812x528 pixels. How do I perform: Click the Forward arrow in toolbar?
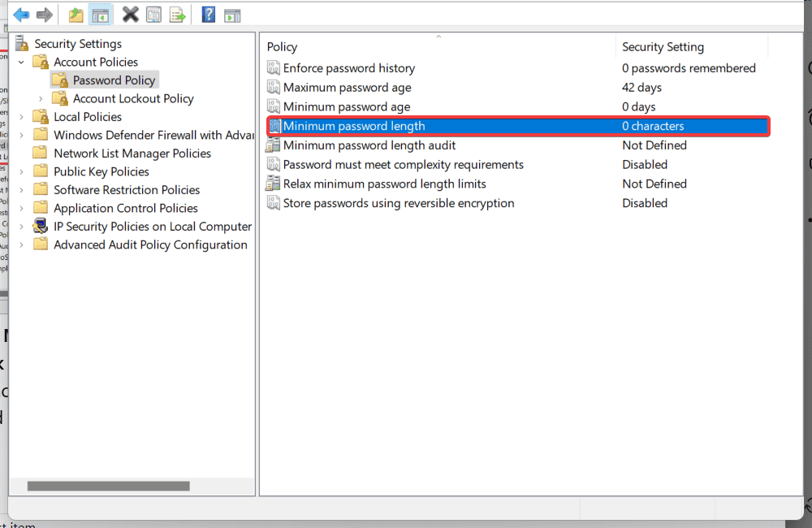point(45,15)
